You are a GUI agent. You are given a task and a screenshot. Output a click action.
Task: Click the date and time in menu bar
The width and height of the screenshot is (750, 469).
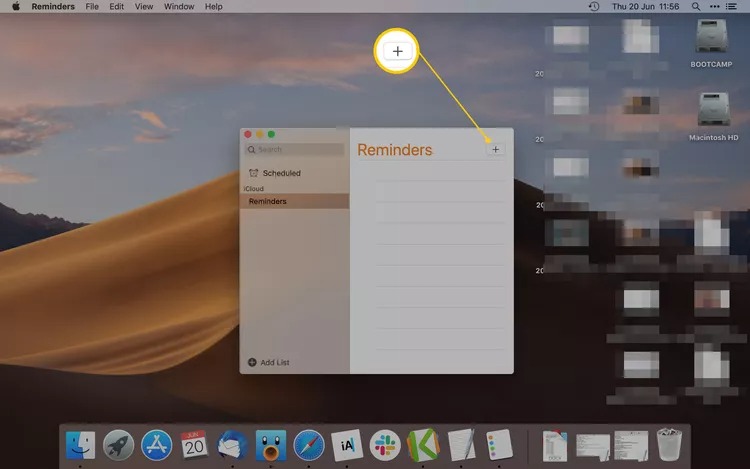645,6
